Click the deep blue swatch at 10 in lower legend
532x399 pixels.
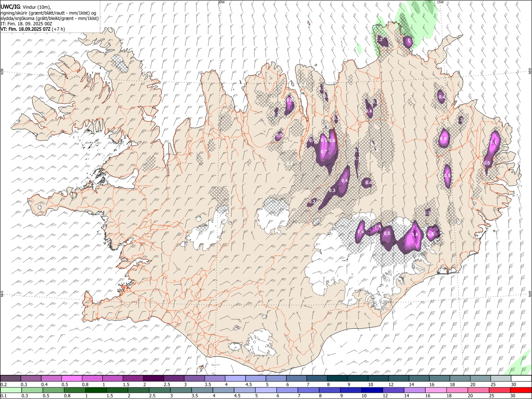click(372, 390)
